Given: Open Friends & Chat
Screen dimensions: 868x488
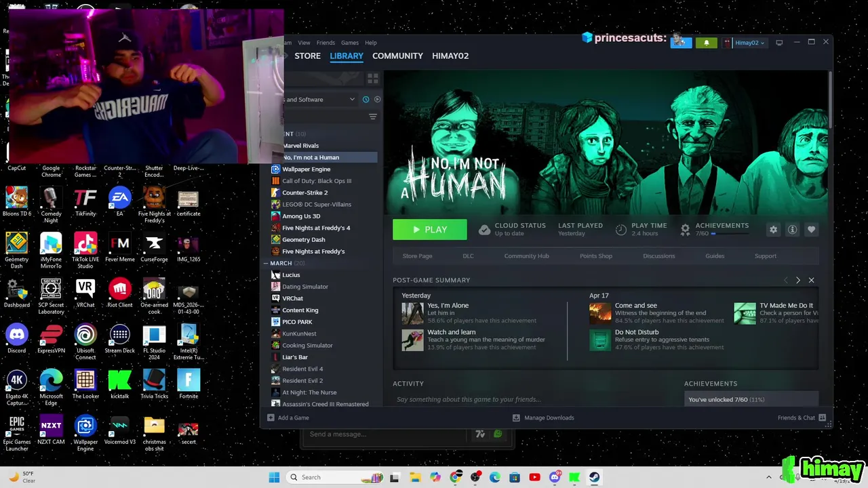Looking at the screenshot, I should click(802, 418).
